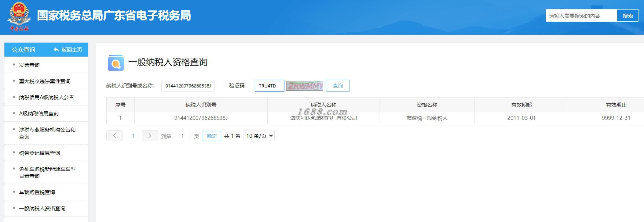Open the 10 条/页 page size dropdown
The width and height of the screenshot is (644, 222).
pyautogui.click(x=259, y=136)
